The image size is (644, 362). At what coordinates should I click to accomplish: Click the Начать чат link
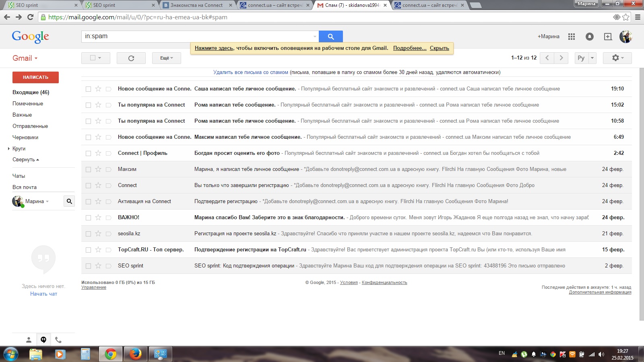(43, 294)
